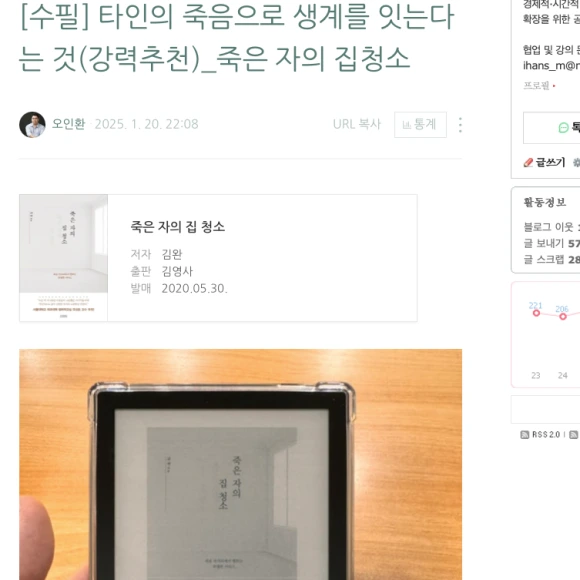Click the 블로그 이웃 activity entry
The image size is (580, 580).
(x=552, y=227)
